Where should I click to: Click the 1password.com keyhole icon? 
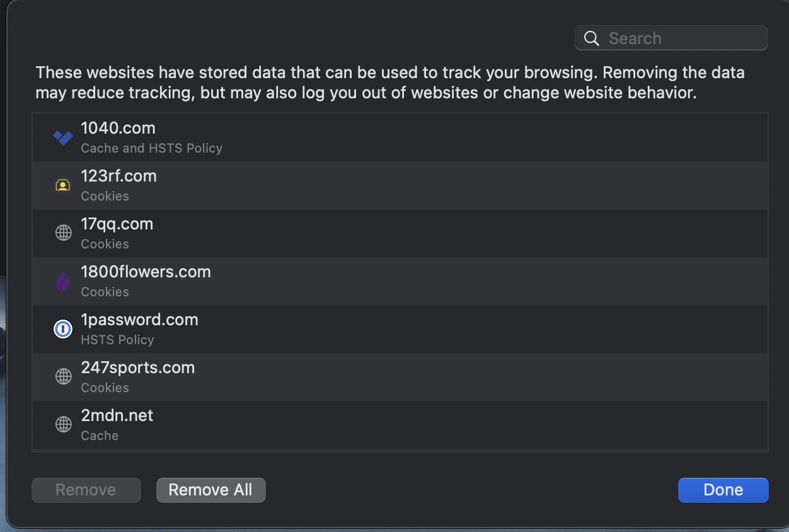point(63,329)
